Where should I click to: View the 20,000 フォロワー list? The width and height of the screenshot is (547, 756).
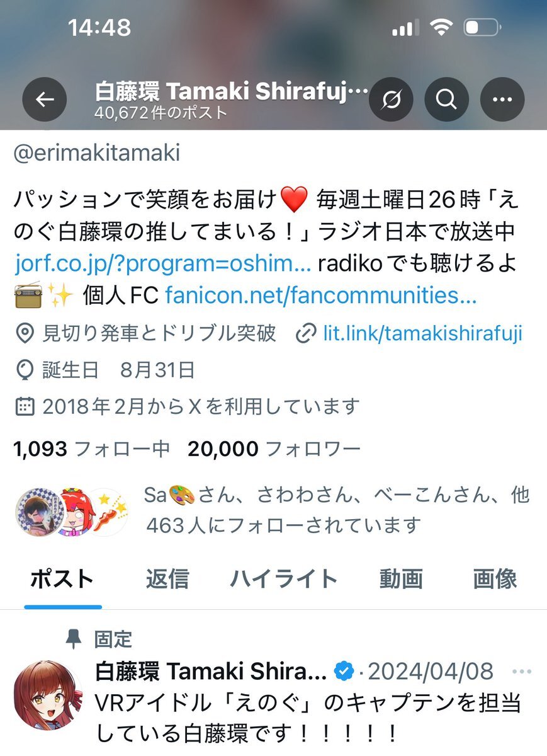274,449
